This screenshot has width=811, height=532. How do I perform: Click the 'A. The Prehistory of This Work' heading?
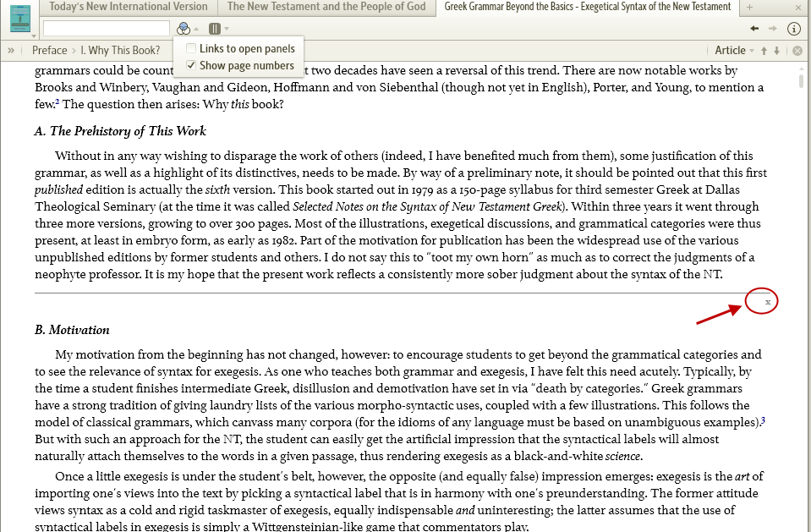tap(120, 131)
